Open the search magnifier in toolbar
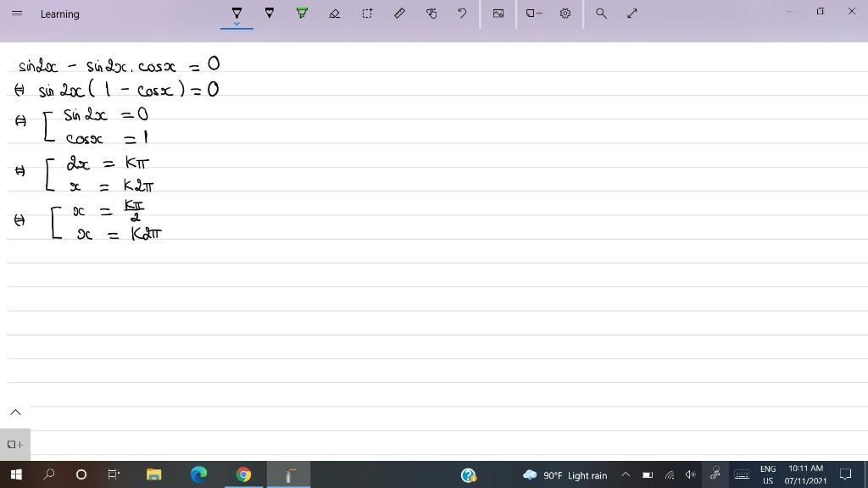 (601, 14)
